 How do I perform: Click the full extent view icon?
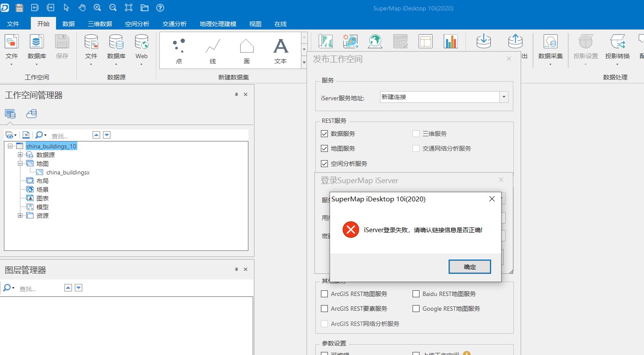tap(129, 8)
